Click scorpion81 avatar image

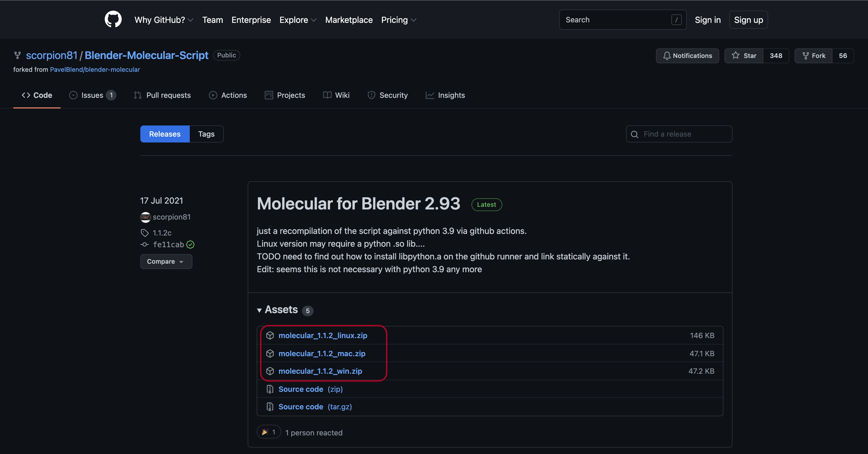coord(145,217)
